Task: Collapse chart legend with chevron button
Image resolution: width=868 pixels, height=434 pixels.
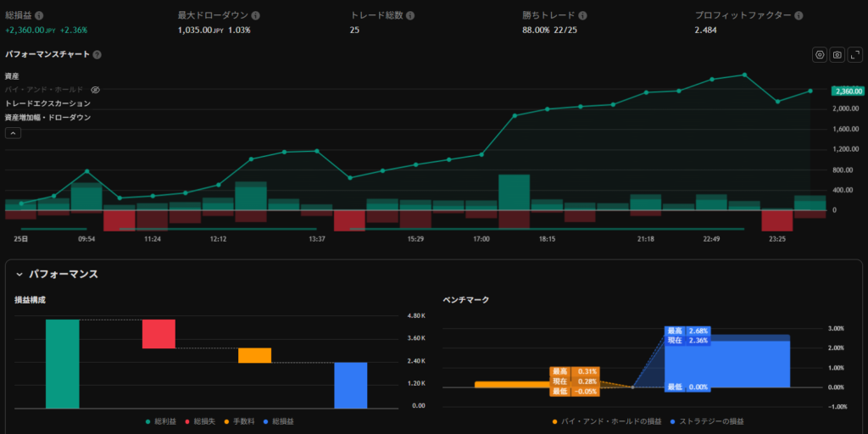Action: tap(13, 132)
